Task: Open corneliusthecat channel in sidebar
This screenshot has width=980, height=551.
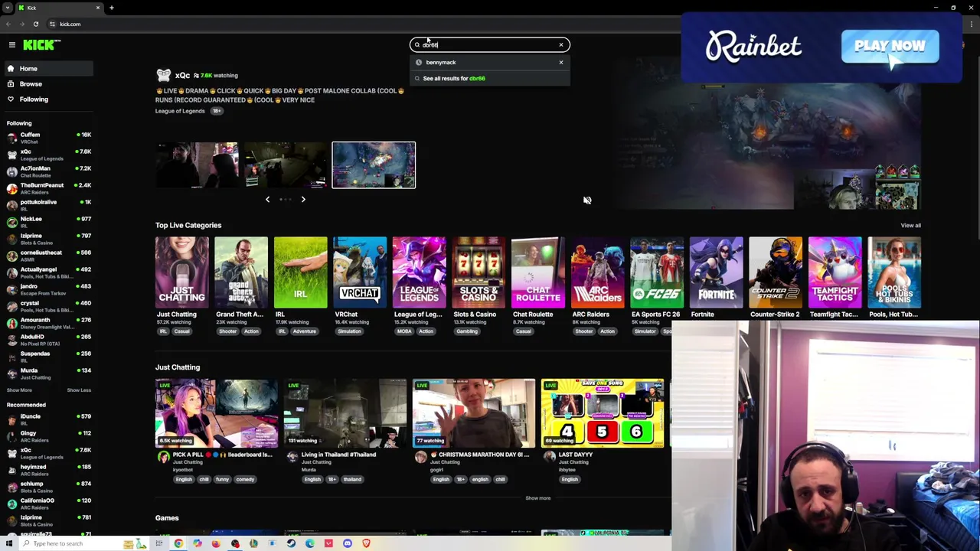Action: [47, 256]
